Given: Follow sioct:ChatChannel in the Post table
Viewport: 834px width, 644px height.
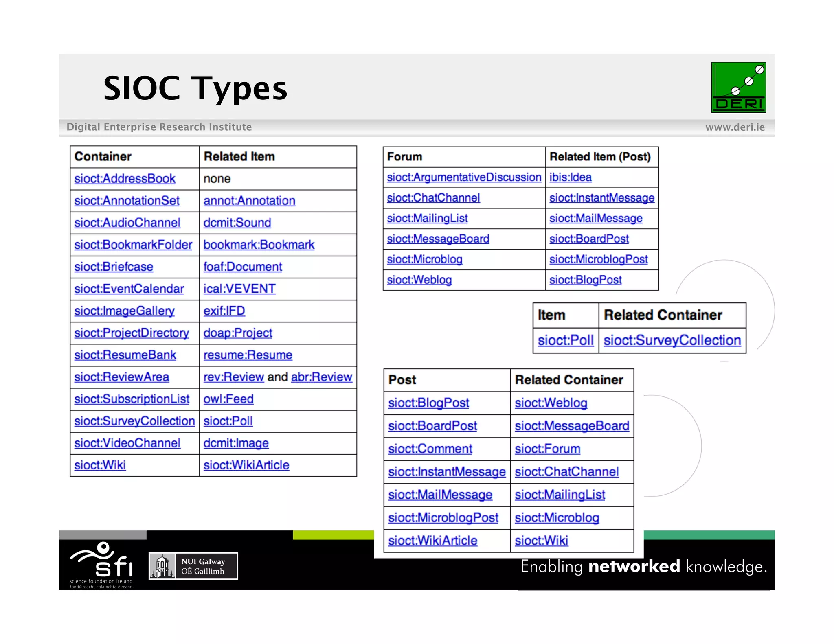Looking at the screenshot, I should [x=566, y=472].
